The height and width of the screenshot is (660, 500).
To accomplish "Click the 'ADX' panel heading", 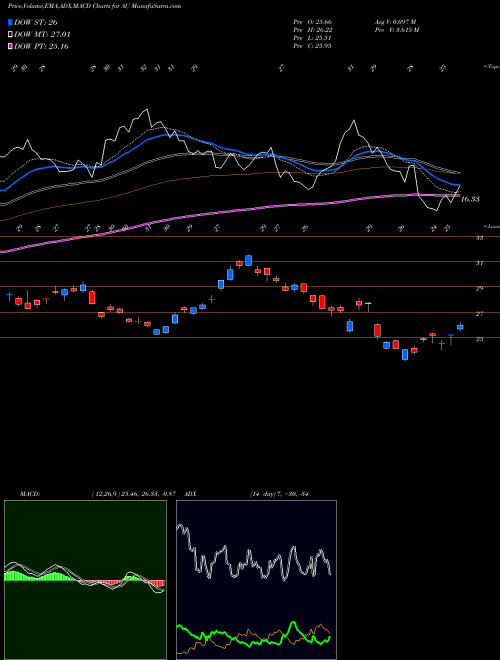I will tap(190, 494).
